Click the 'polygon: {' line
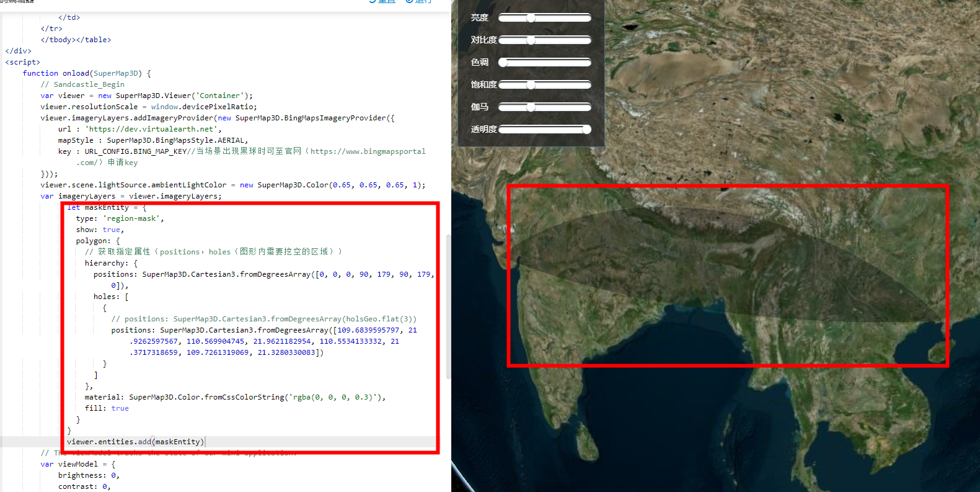The image size is (980, 492). click(x=98, y=241)
